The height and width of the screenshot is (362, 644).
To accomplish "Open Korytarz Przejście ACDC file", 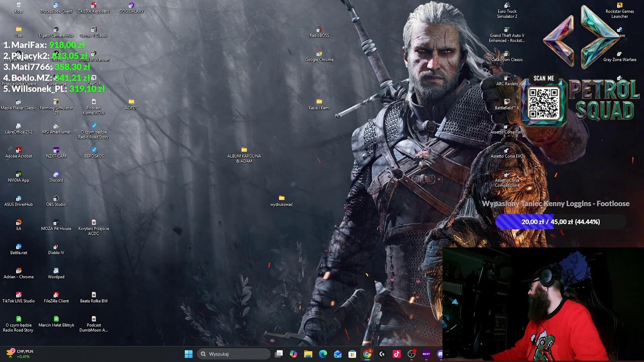I will 94,227.
